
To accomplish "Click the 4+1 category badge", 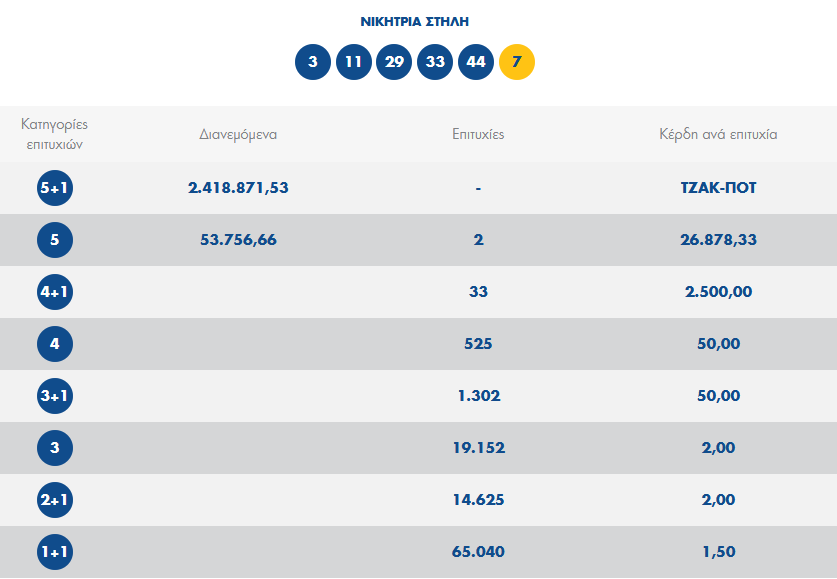I will click(55, 292).
